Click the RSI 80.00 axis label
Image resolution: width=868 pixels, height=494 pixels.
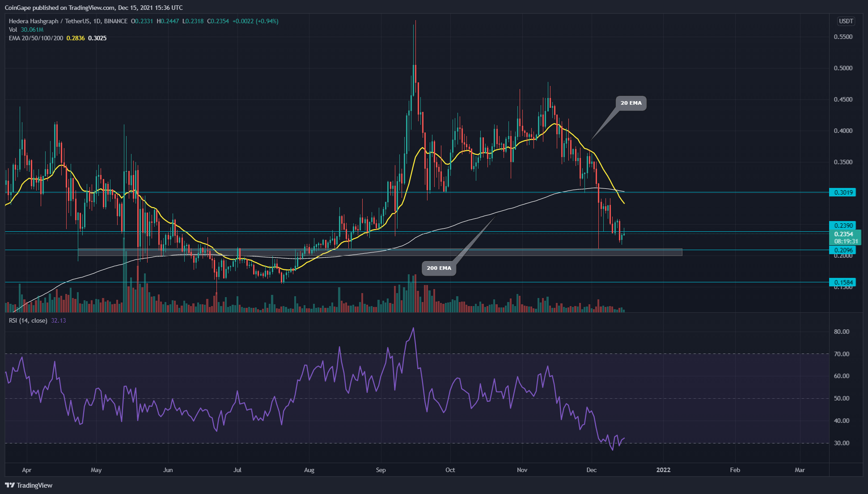tap(842, 332)
